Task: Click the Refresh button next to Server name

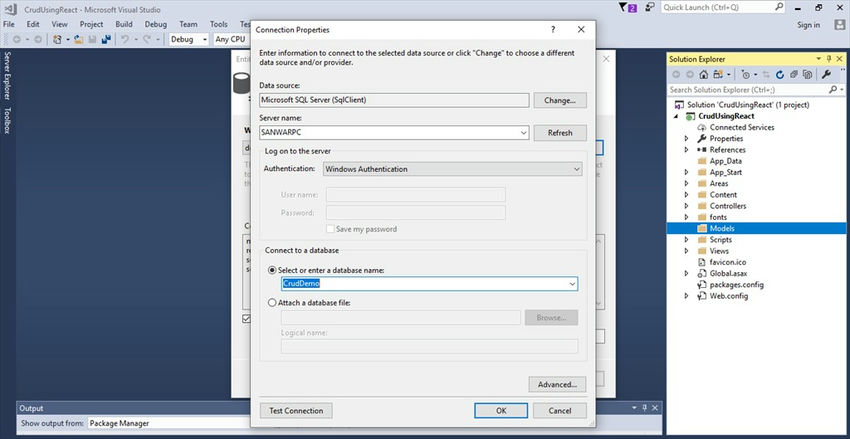Action: [x=560, y=133]
